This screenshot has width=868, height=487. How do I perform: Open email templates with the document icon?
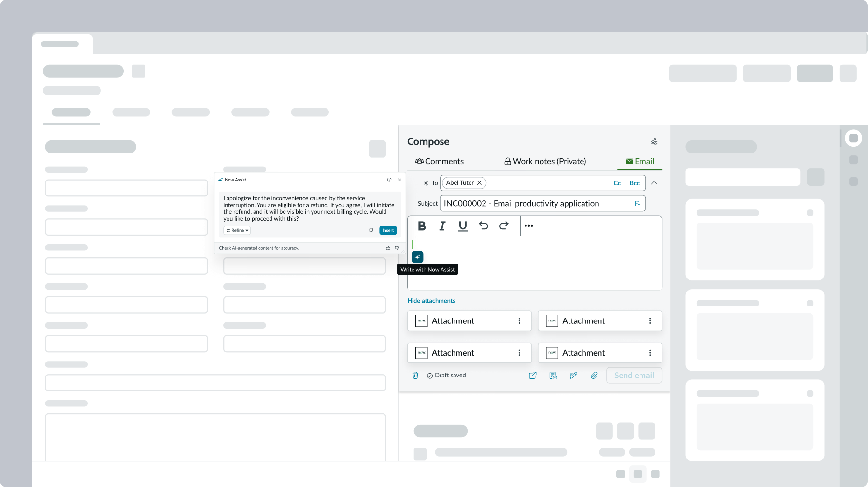[x=553, y=375]
